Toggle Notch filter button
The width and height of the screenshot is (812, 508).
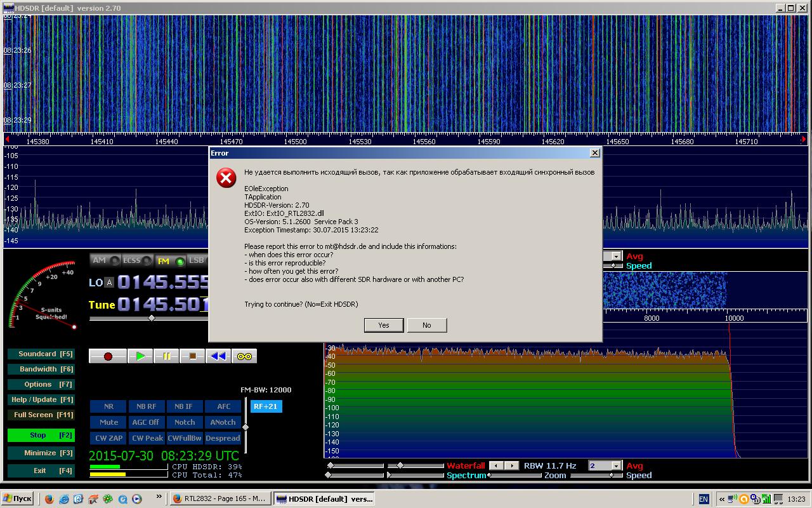coord(185,422)
